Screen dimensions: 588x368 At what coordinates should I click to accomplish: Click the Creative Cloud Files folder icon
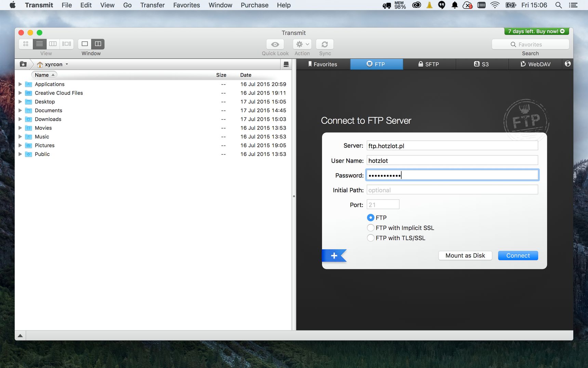coord(29,93)
